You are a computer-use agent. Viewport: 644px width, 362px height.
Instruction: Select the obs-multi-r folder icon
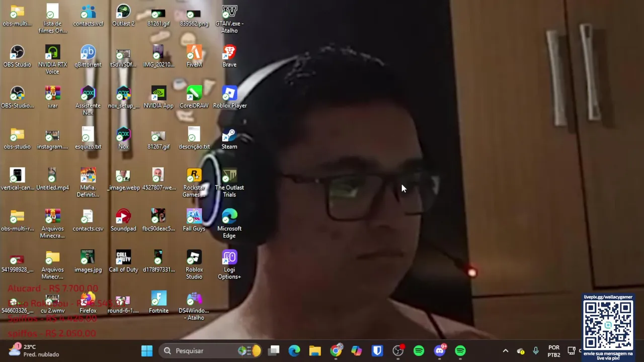pos(17,220)
